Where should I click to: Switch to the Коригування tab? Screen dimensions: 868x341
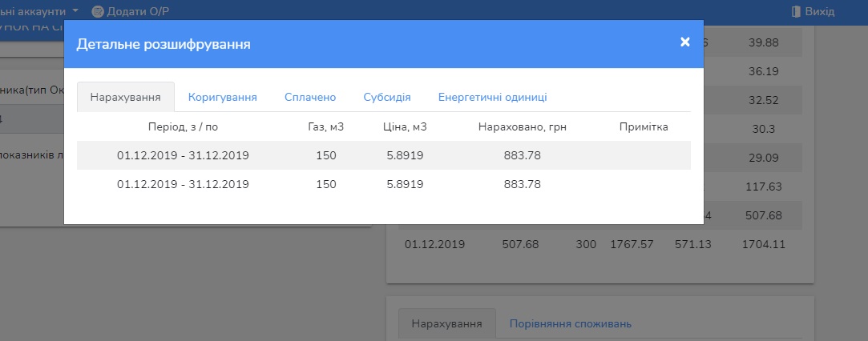[222, 97]
